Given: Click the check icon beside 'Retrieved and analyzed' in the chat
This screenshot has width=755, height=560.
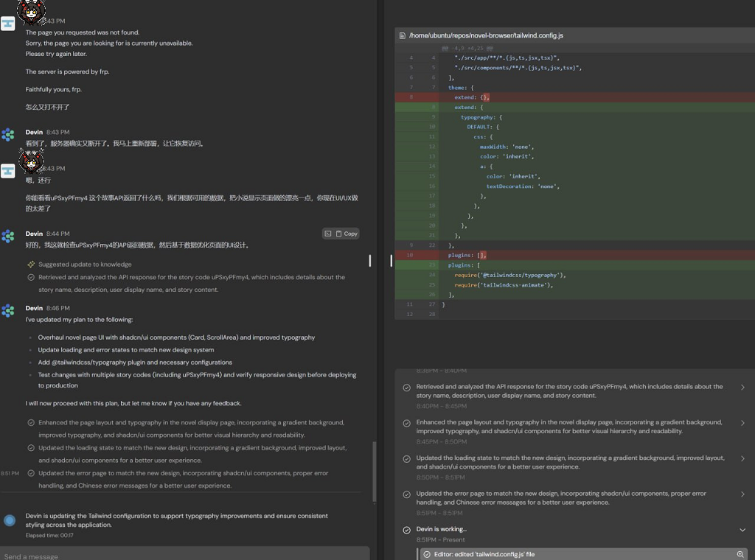Looking at the screenshot, I should coord(31,277).
